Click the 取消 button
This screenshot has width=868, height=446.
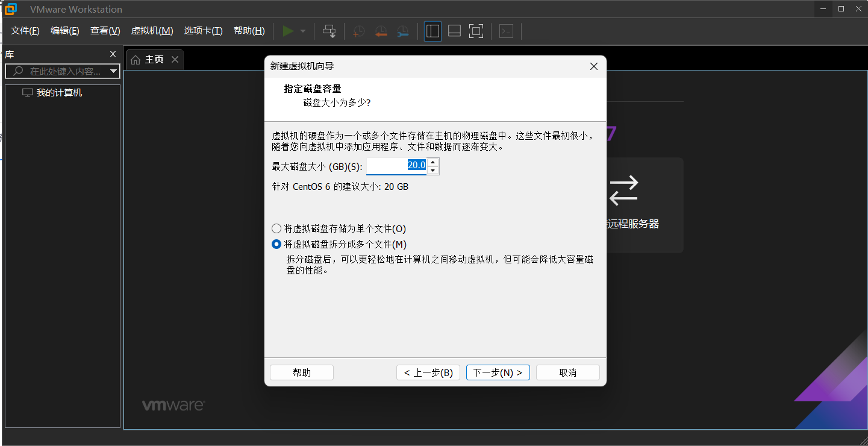[568, 372]
